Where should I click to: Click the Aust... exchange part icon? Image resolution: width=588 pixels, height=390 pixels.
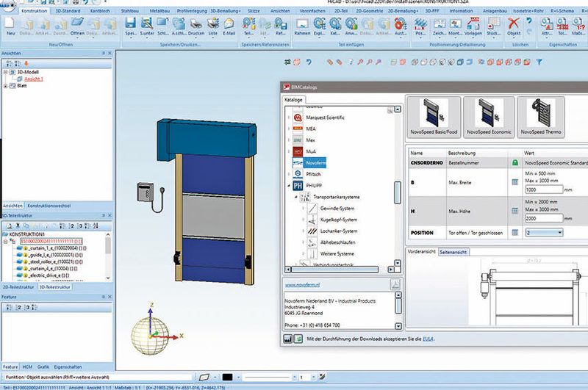tap(401, 24)
